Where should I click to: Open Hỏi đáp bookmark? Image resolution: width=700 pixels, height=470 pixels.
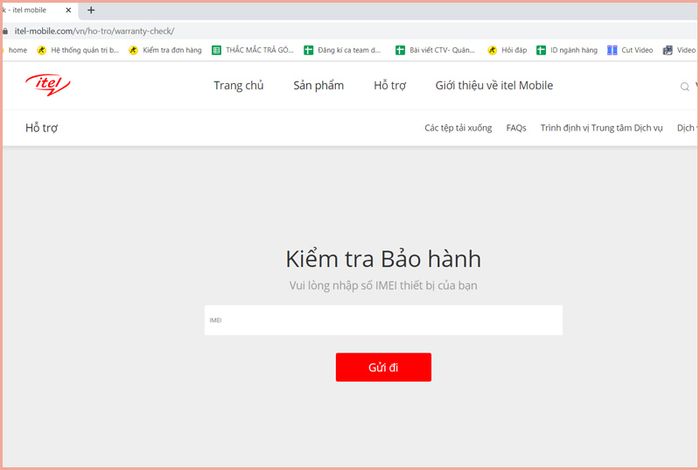coord(507,50)
